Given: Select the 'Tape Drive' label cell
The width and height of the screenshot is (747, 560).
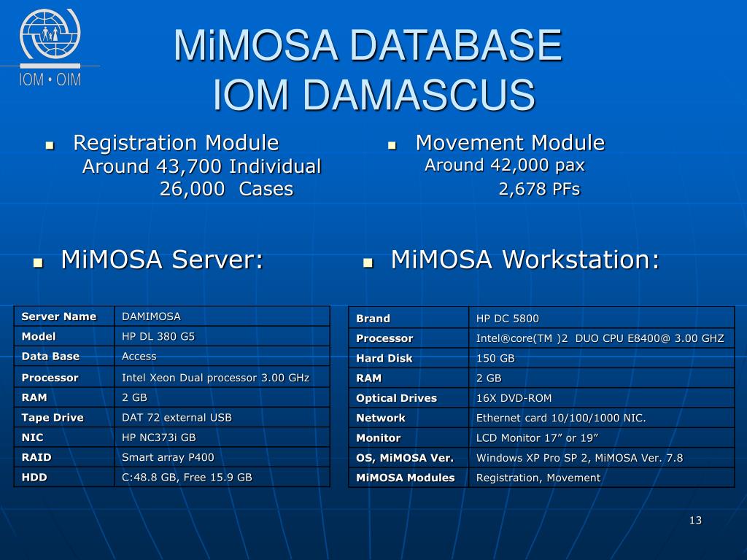Looking at the screenshot, I should click(64, 417).
